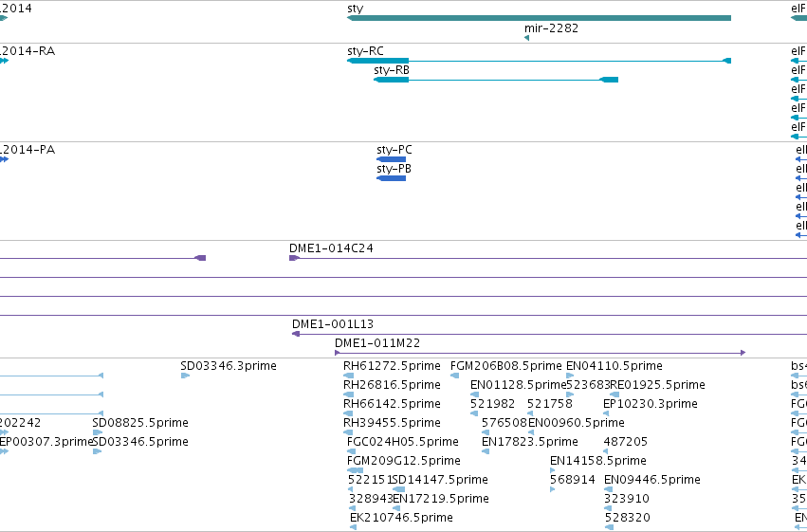The height and width of the screenshot is (532, 807).
Task: Open the RH26816.5prime label
Action: (392, 385)
